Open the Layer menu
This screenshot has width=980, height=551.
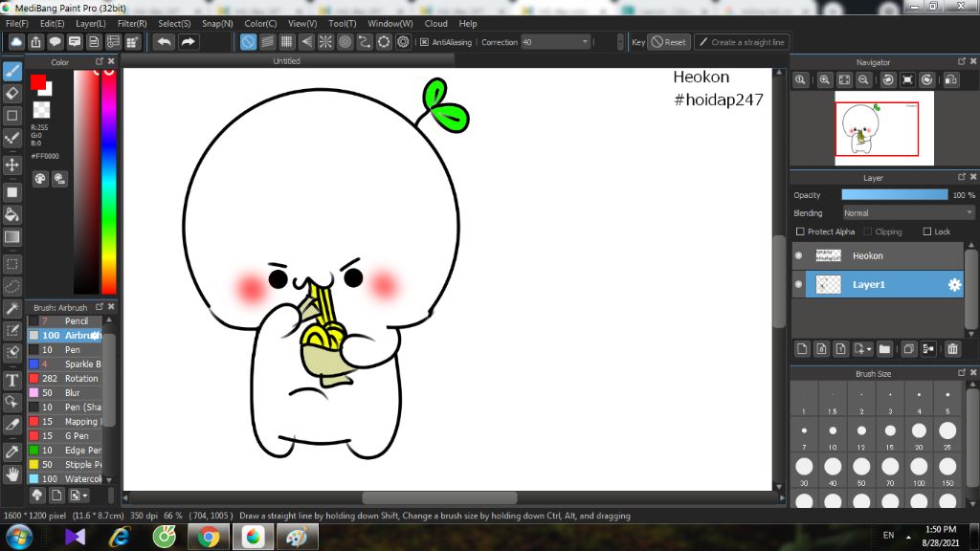pos(91,24)
